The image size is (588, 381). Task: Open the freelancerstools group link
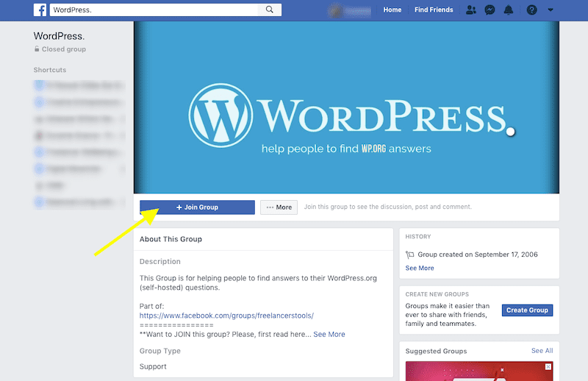pyautogui.click(x=226, y=316)
